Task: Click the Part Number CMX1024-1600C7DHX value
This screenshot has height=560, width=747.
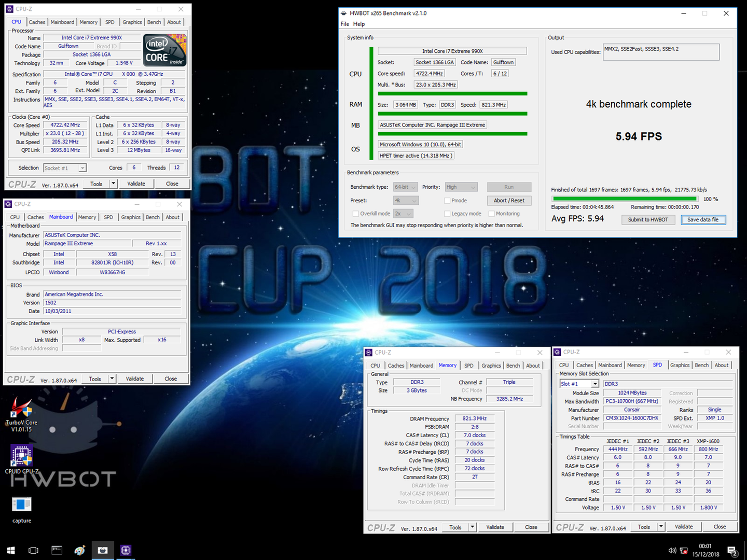Action: [632, 418]
